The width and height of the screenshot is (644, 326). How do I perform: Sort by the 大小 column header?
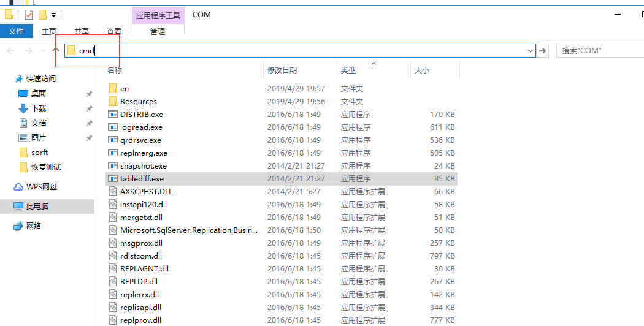click(x=422, y=70)
